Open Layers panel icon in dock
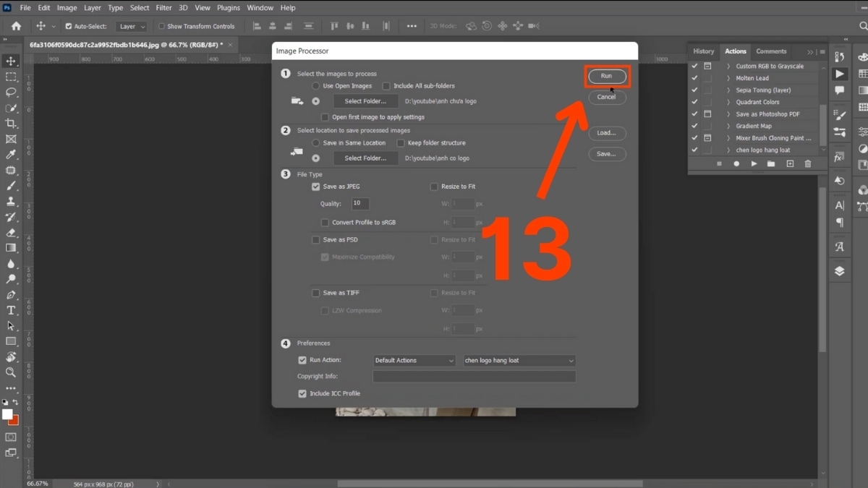 pyautogui.click(x=840, y=271)
